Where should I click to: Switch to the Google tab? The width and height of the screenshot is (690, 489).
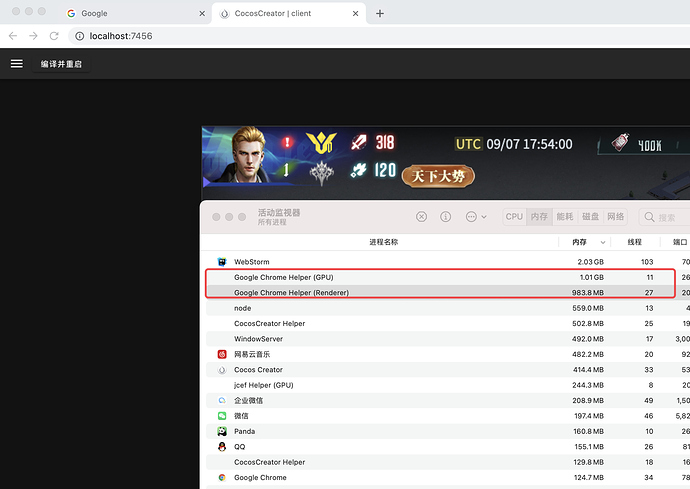134,14
